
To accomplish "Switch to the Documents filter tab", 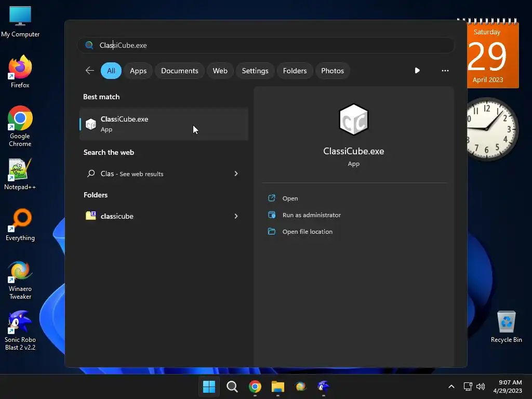I will tap(179, 71).
